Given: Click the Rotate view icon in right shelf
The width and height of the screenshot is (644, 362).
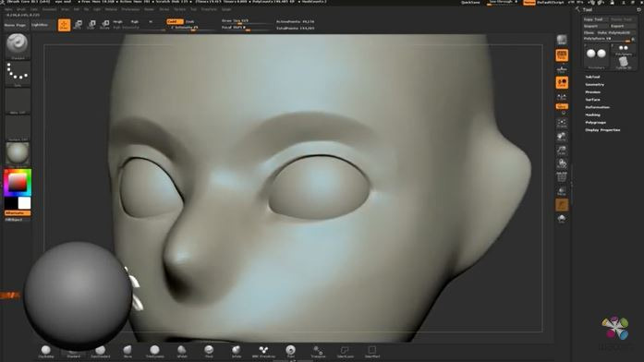Looking at the screenshot, I should point(562,163).
